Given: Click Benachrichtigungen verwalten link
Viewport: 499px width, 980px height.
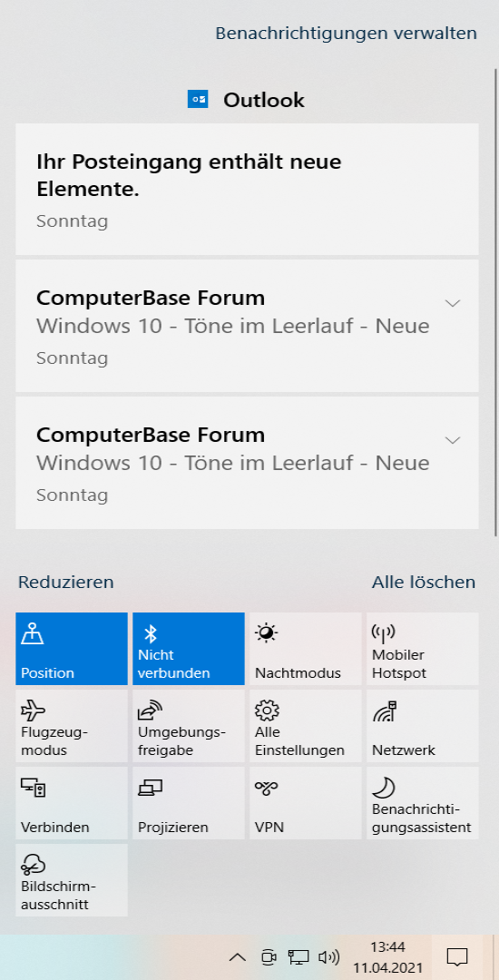Looking at the screenshot, I should coord(346,34).
